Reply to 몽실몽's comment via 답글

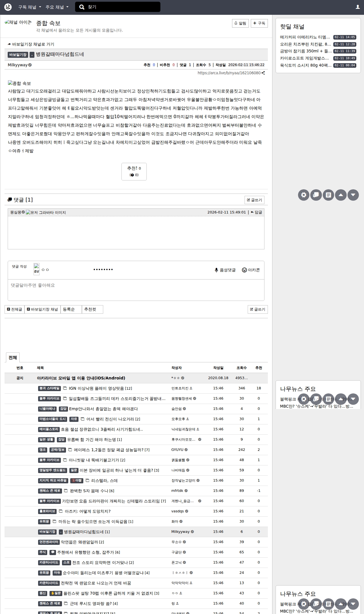coord(256,212)
